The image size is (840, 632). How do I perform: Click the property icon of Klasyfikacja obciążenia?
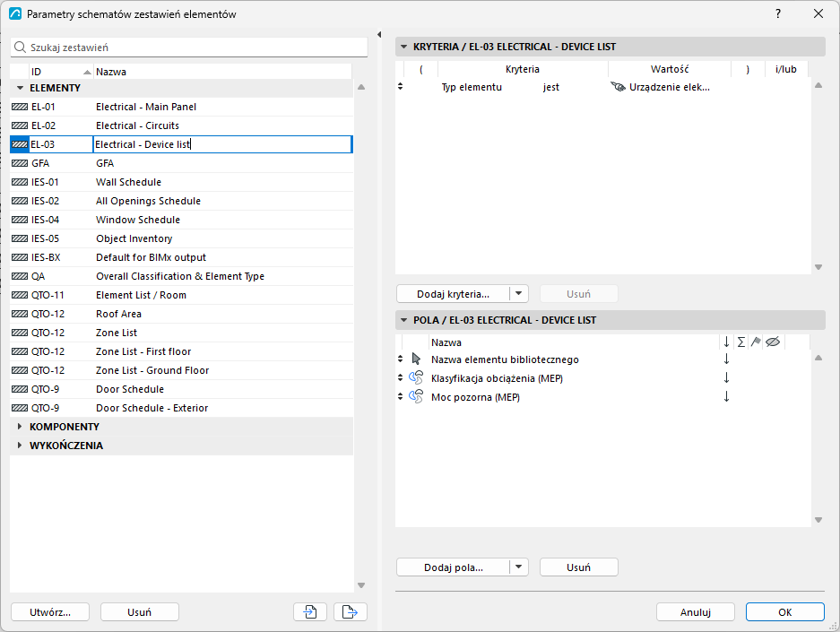[x=416, y=378]
